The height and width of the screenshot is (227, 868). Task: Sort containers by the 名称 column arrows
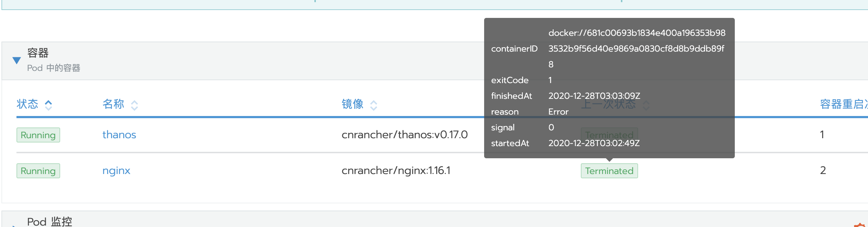coord(134,105)
